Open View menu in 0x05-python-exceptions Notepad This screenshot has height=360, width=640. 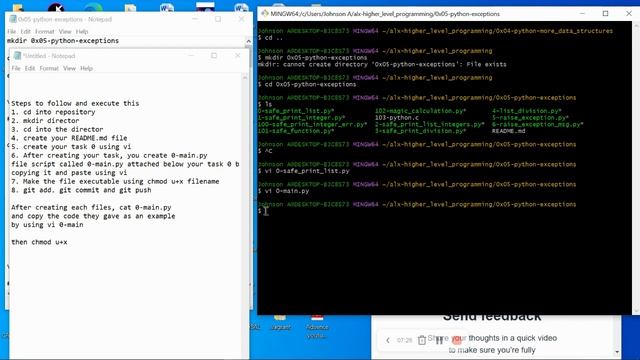pos(65,31)
